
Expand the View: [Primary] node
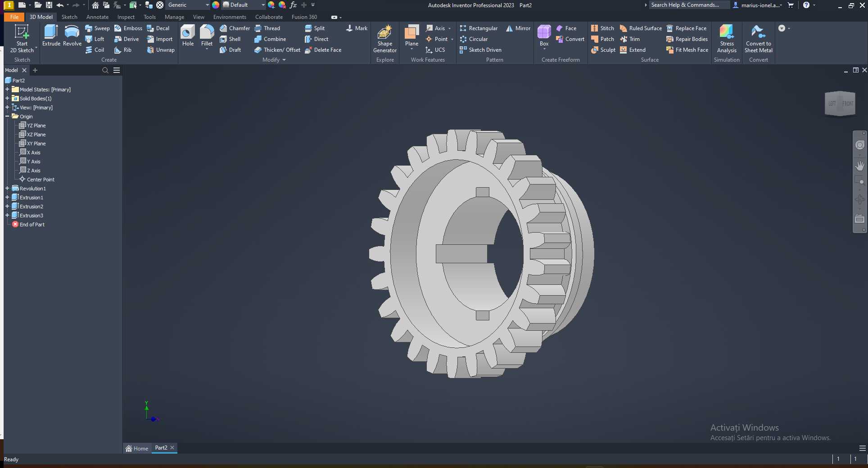pos(7,108)
